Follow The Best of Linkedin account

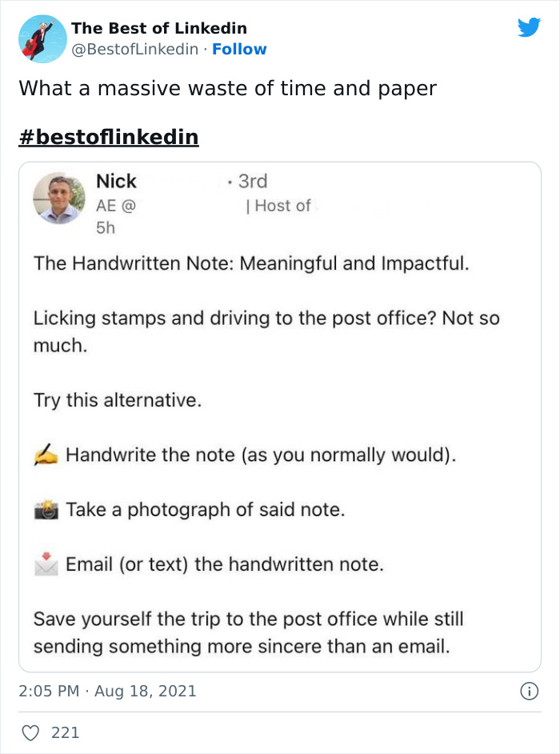click(x=239, y=49)
